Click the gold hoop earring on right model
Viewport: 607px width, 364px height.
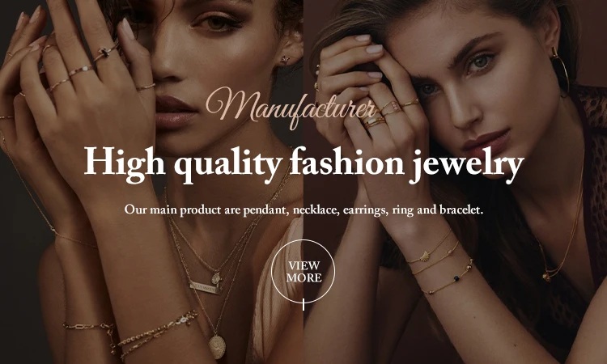coord(561,71)
